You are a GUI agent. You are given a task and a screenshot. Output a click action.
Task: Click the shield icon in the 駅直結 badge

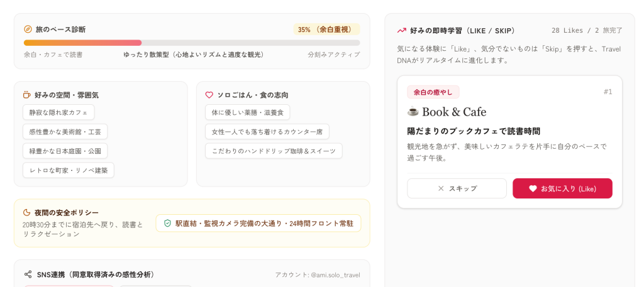click(x=167, y=224)
